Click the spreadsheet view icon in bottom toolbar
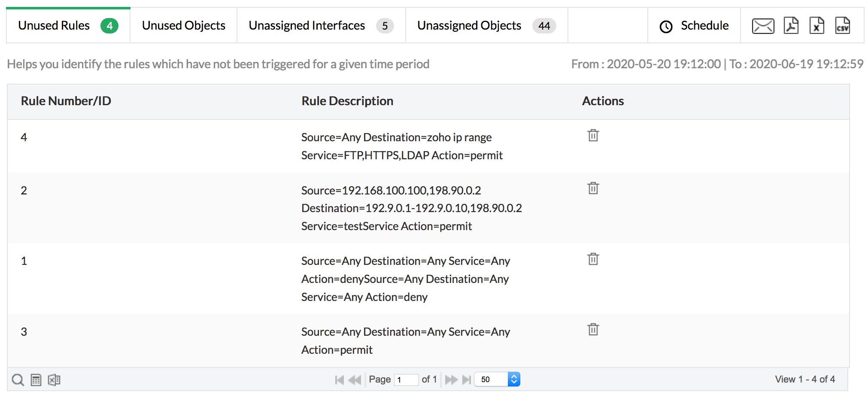This screenshot has height=401, width=868. [36, 380]
